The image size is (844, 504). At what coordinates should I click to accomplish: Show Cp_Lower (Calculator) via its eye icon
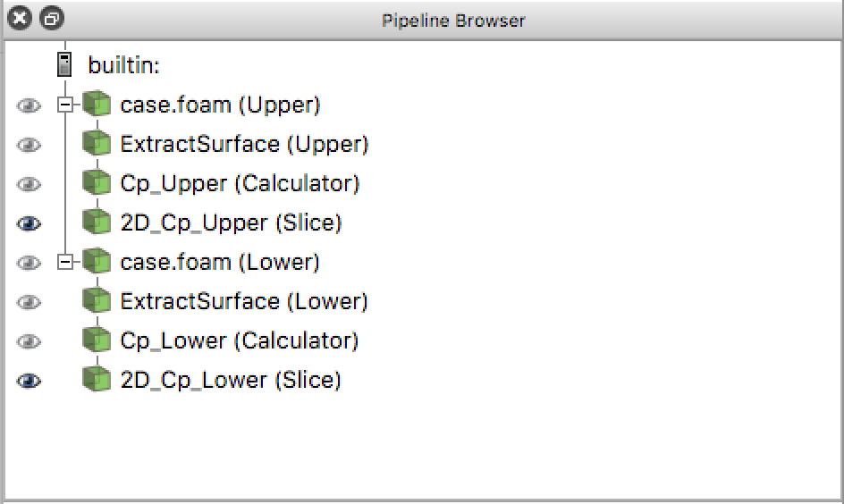tap(30, 341)
